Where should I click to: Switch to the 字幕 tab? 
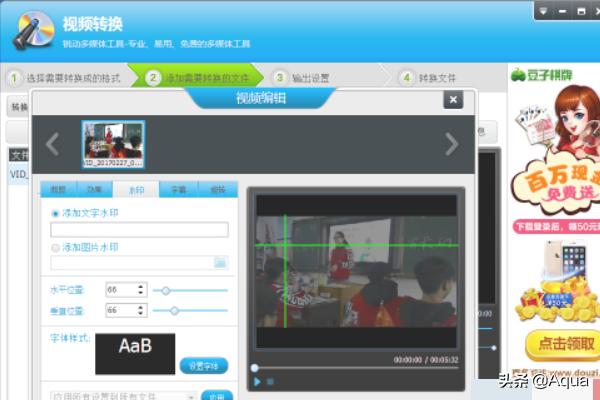click(x=178, y=189)
